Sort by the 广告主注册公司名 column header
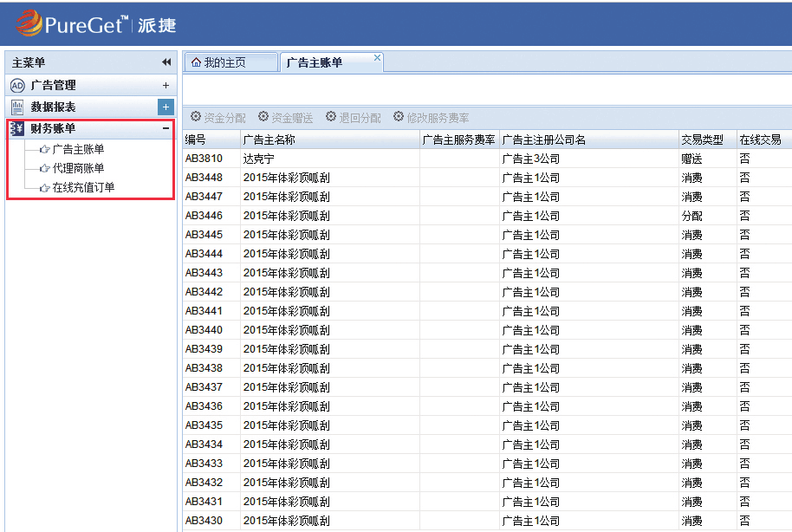 pos(589,140)
